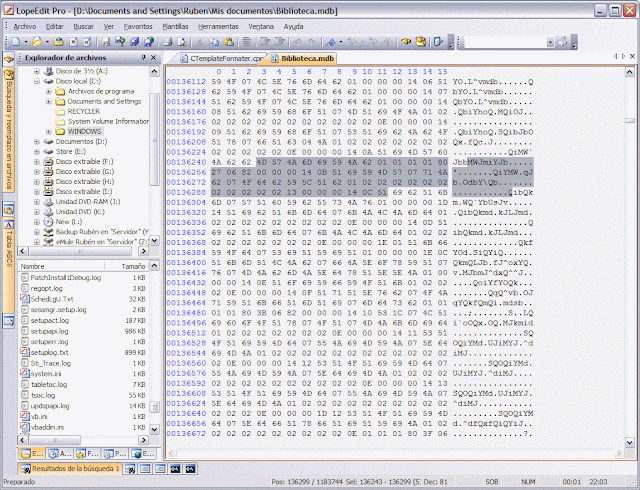Open the Archivo menu

point(25,27)
